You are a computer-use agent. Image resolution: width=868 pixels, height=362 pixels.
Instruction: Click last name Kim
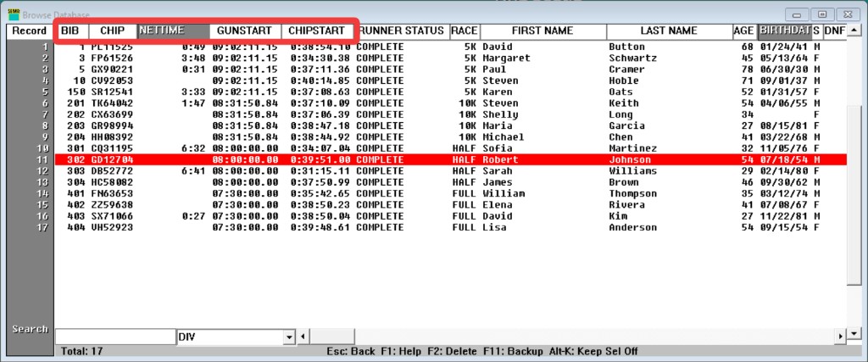coord(618,216)
